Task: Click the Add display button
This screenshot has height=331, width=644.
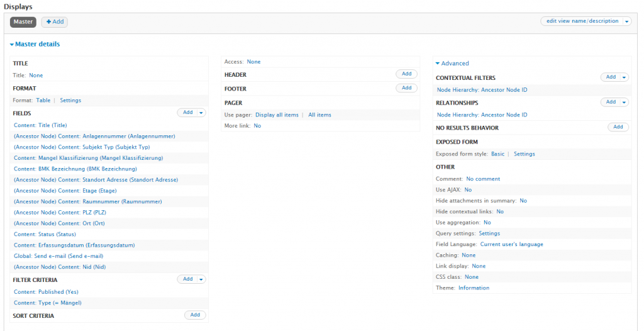Action: 55,22
